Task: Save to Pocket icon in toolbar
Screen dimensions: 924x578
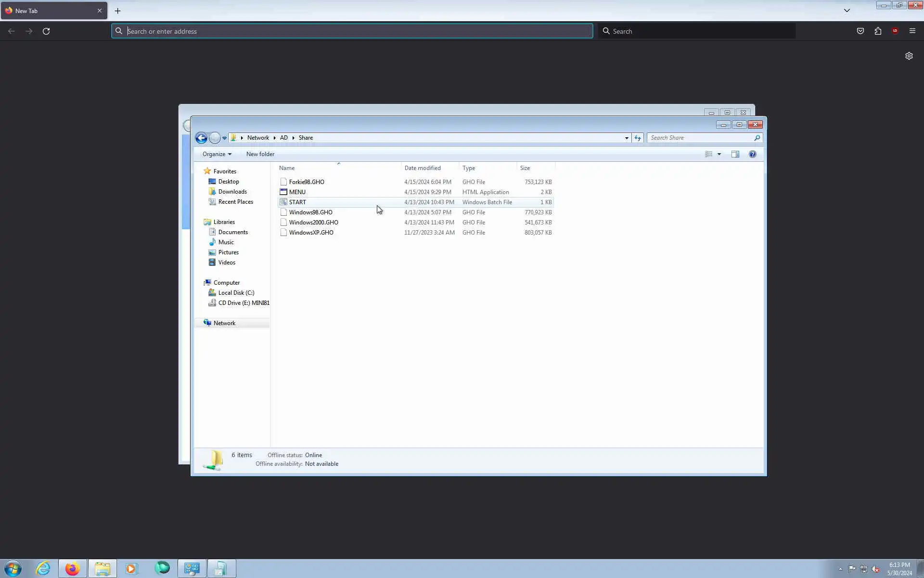Action: click(860, 31)
